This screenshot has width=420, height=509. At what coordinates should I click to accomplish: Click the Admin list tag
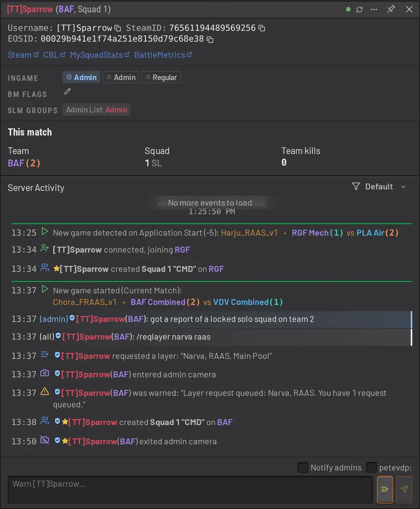[x=120, y=77]
